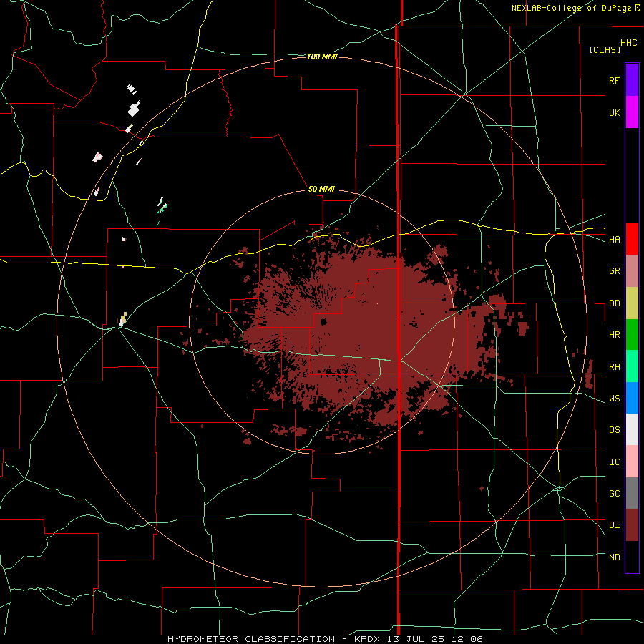
Task: Click the 100 NMI range ring label
Action: pyautogui.click(x=322, y=57)
